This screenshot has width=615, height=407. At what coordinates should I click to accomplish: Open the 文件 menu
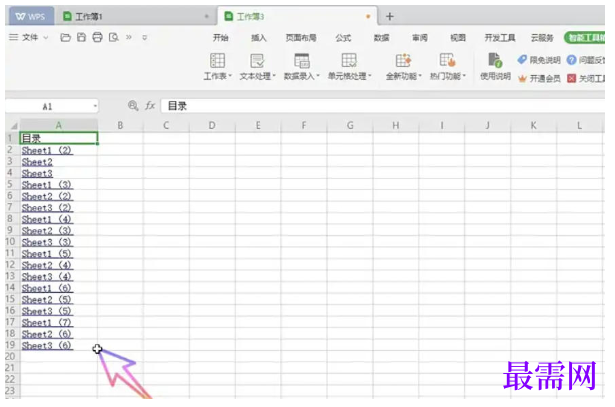pos(30,38)
